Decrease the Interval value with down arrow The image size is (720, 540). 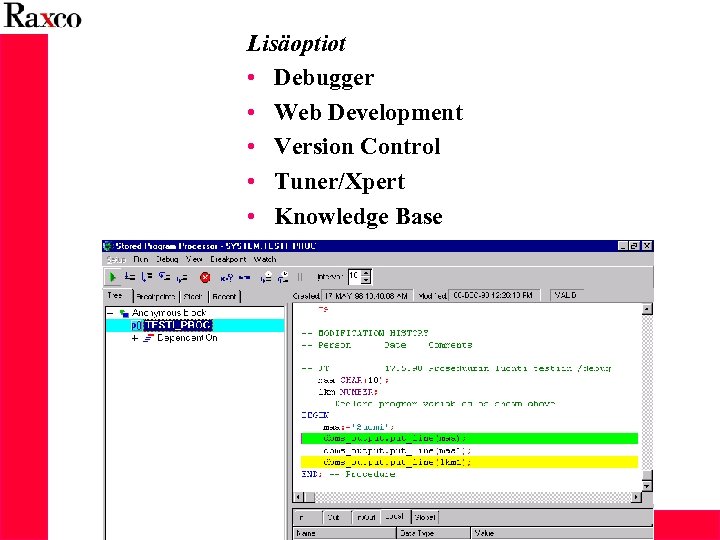pos(366,280)
